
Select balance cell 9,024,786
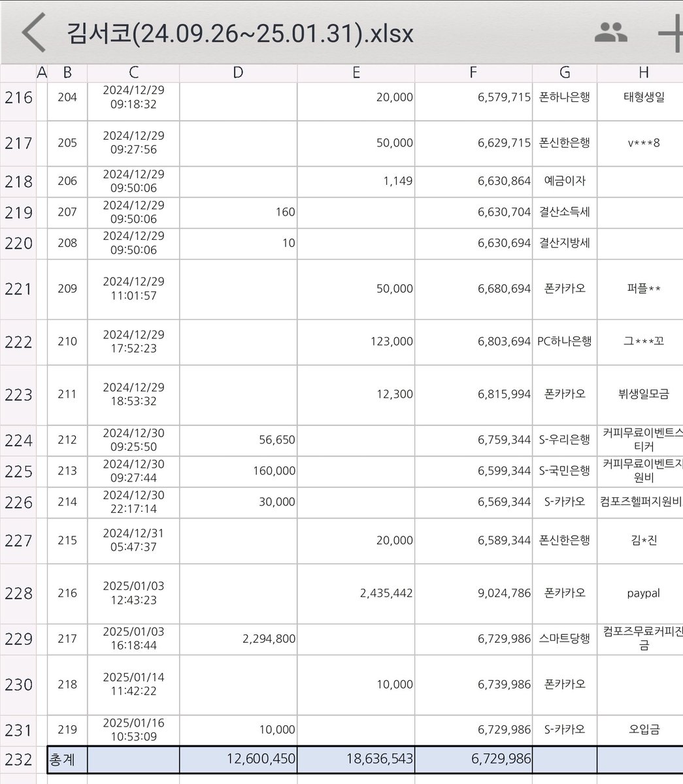(473, 593)
